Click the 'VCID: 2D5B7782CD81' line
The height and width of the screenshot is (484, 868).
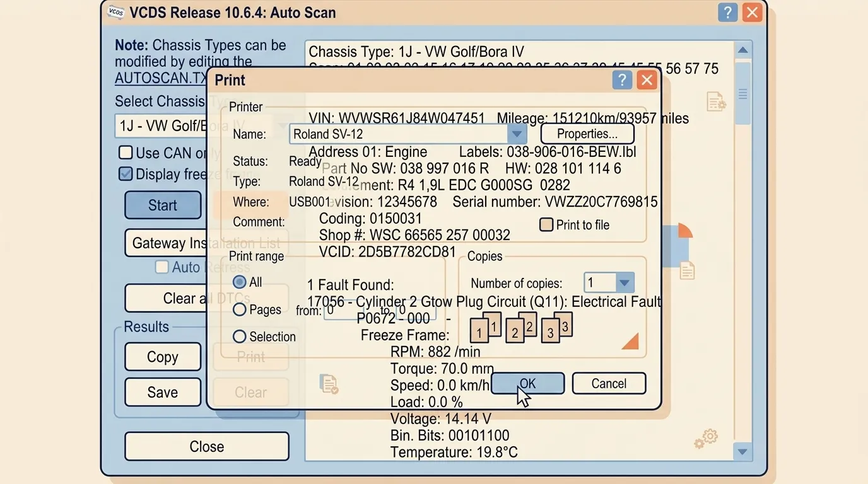(387, 252)
